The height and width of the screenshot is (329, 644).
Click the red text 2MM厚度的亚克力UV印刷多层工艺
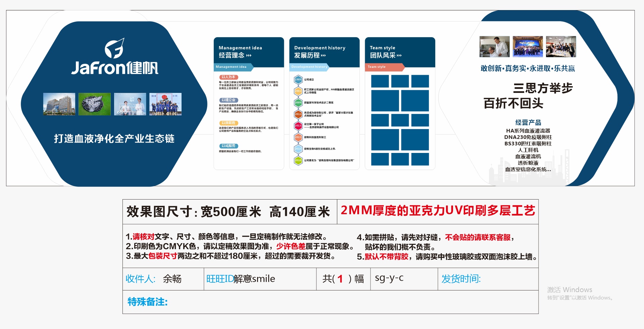[438, 211]
